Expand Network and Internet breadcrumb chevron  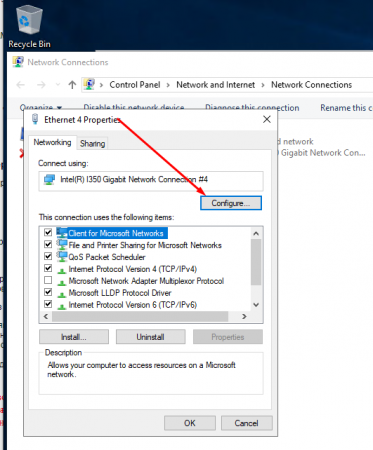tap(263, 85)
